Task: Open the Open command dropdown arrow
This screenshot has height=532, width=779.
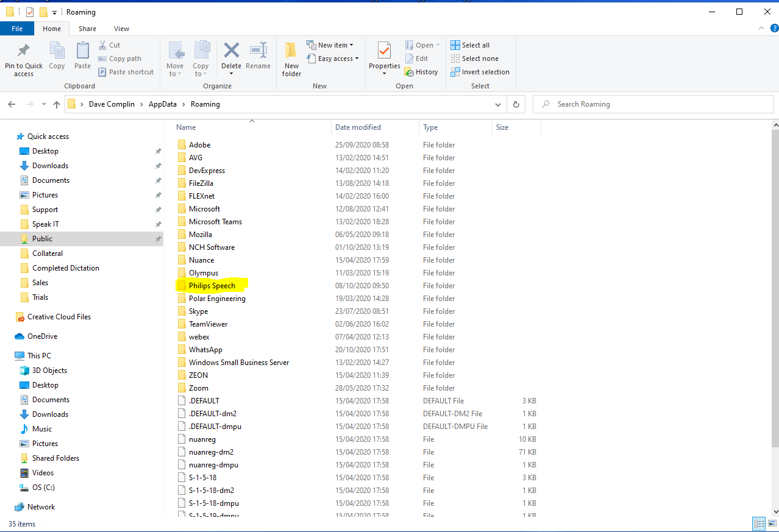Action: (438, 45)
